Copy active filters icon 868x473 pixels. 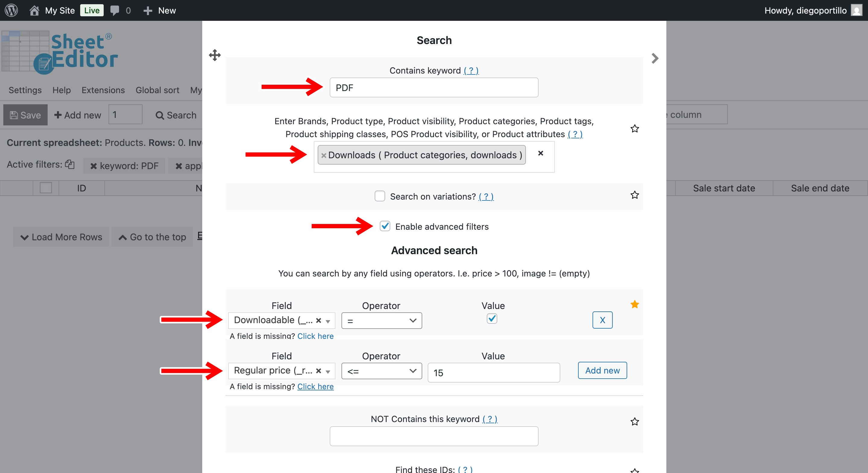pos(70,164)
